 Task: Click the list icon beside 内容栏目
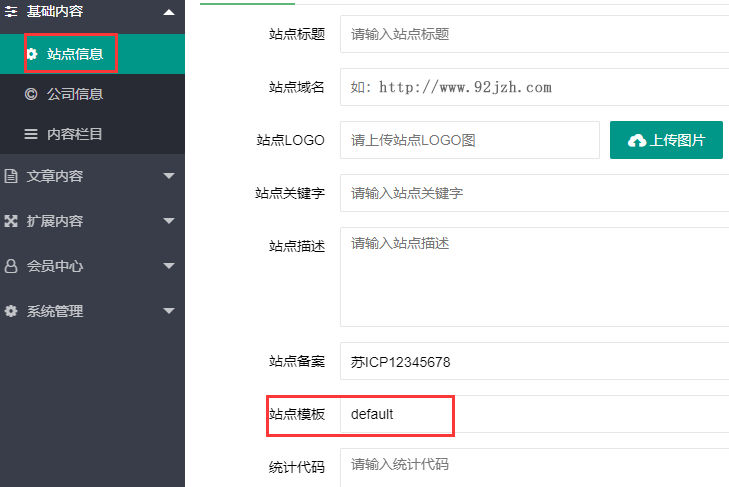tap(31, 134)
